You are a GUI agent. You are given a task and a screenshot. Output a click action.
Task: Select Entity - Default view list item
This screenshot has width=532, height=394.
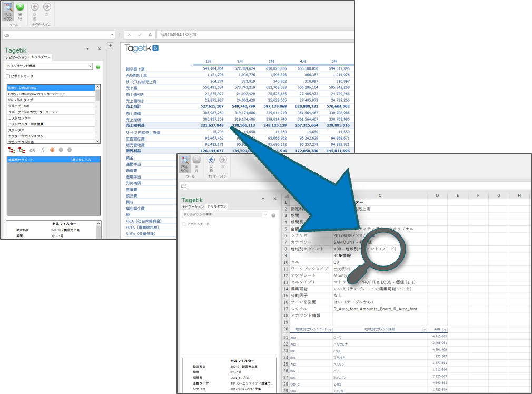click(x=51, y=88)
